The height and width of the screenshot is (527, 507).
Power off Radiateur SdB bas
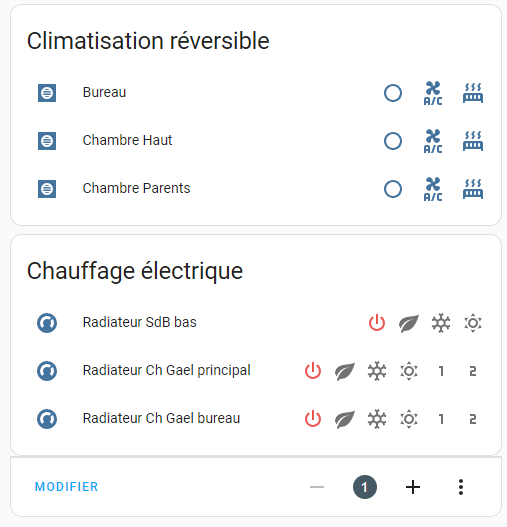point(377,323)
